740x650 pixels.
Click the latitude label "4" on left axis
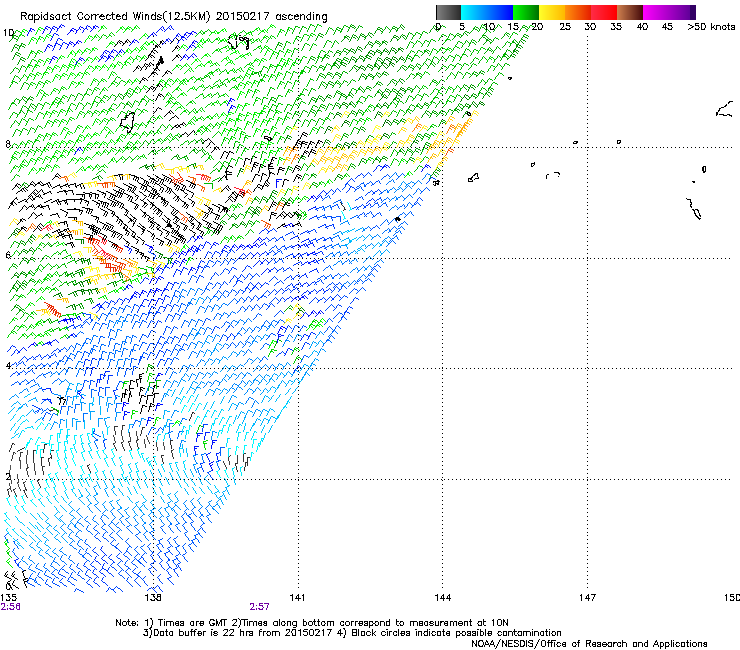pyautogui.click(x=8, y=365)
